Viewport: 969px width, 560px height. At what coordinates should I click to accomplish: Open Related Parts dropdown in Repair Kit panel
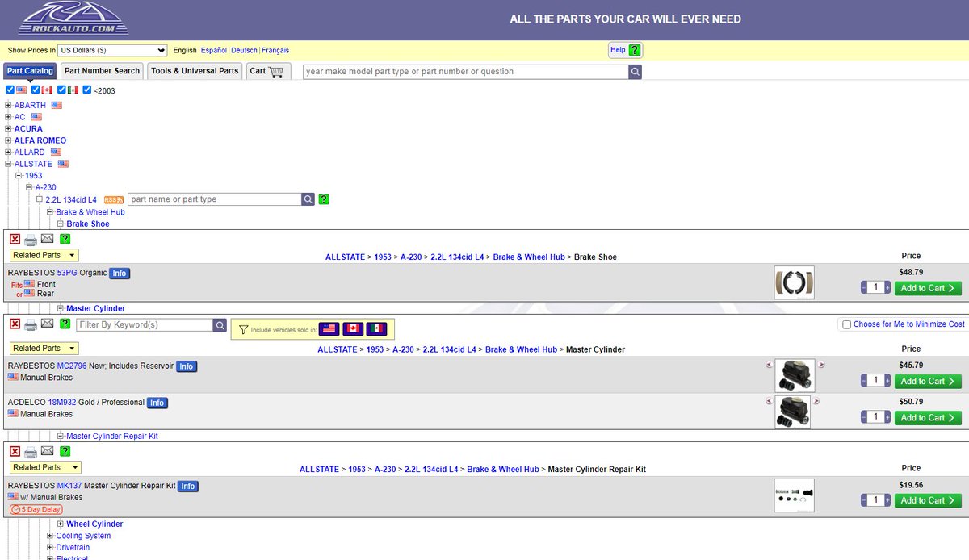point(46,467)
